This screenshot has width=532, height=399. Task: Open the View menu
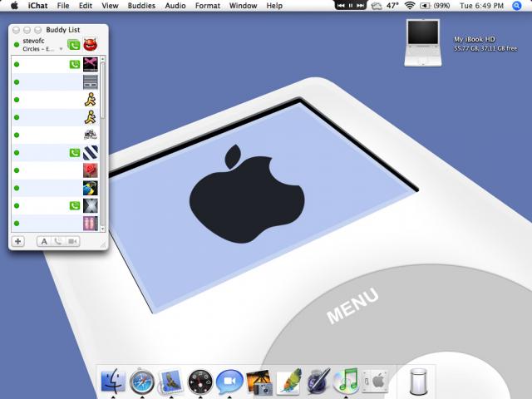(x=110, y=6)
